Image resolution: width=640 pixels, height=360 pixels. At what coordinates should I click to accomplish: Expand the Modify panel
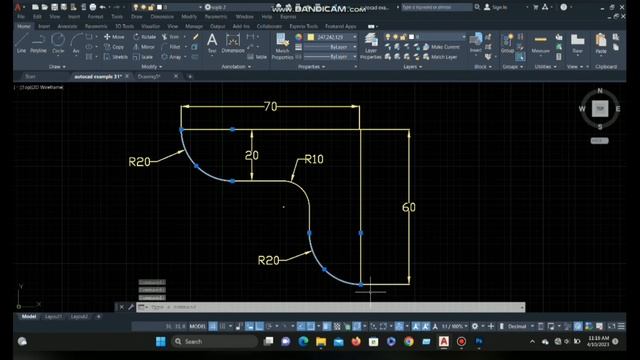(151, 67)
